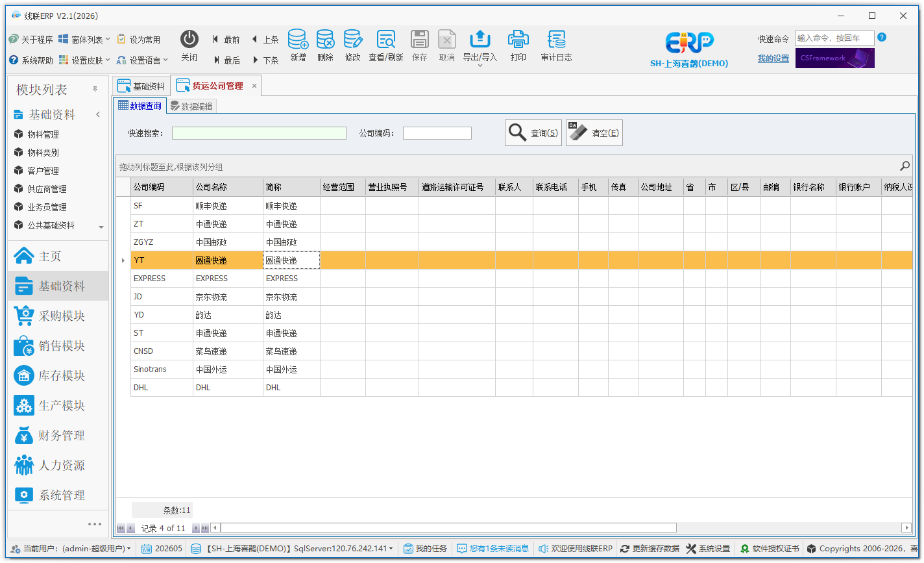Click the sidebar overflow dots button
Viewport: 924px width, 563px height.
pyautogui.click(x=95, y=524)
